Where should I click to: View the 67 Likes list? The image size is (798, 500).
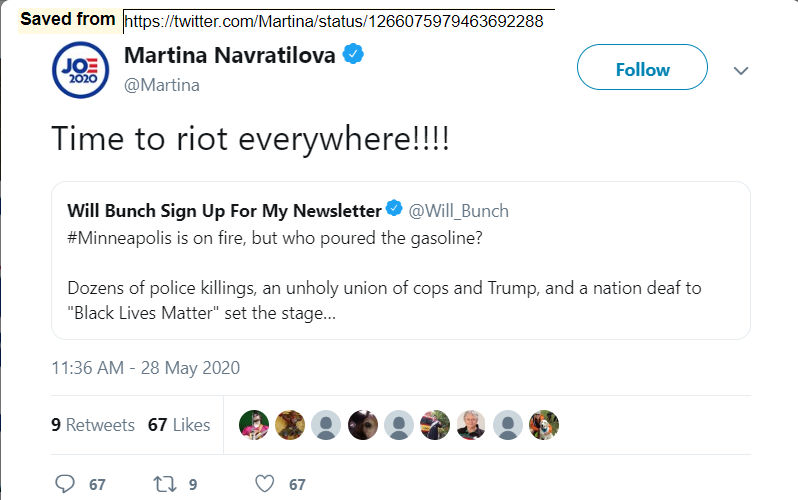tap(179, 425)
